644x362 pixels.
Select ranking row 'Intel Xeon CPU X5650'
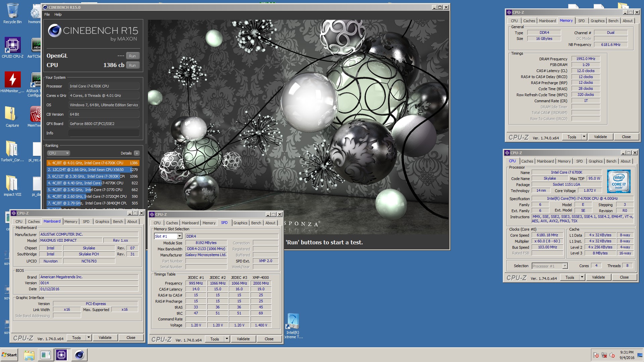tap(93, 170)
